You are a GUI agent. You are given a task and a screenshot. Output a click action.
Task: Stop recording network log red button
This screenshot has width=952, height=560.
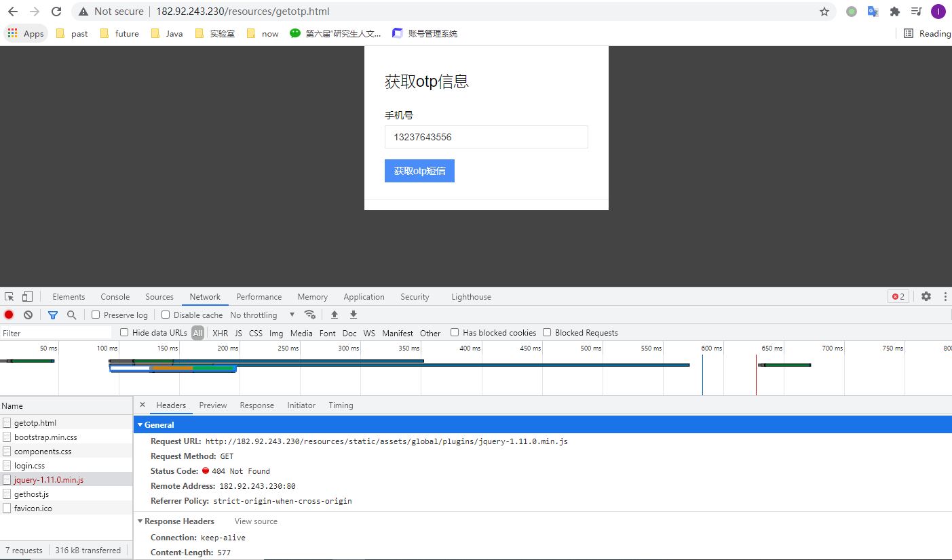coord(9,315)
